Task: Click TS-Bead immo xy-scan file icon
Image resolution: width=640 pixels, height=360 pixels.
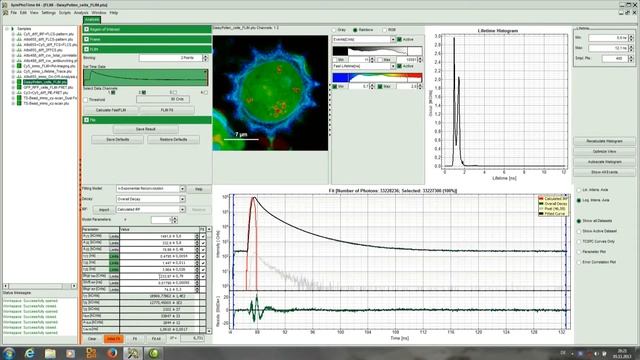Action: tap(19, 104)
